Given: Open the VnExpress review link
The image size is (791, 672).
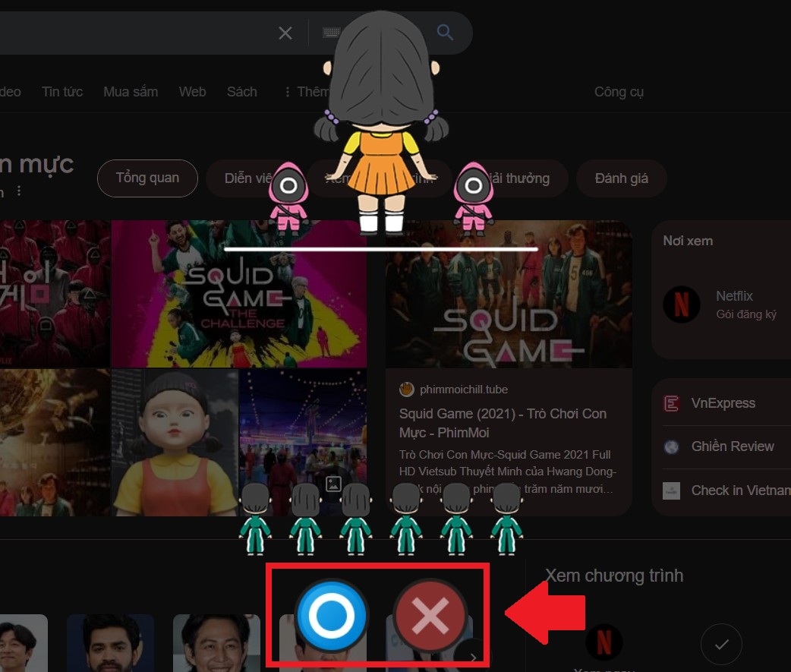Looking at the screenshot, I should (x=723, y=403).
